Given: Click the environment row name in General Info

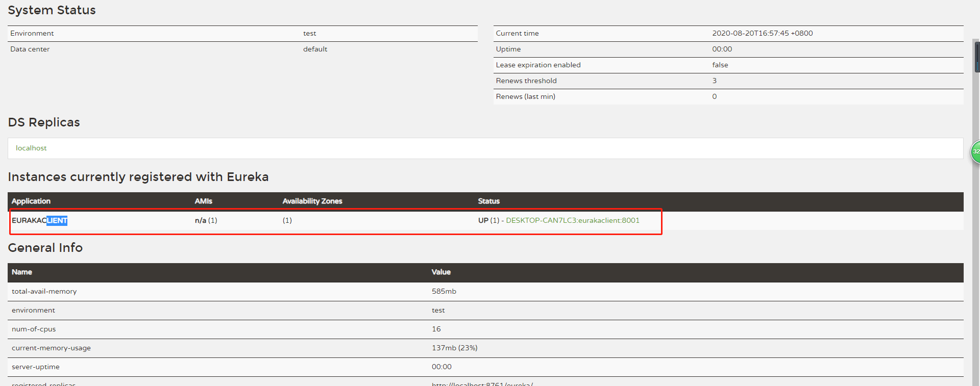Looking at the screenshot, I should pos(33,310).
